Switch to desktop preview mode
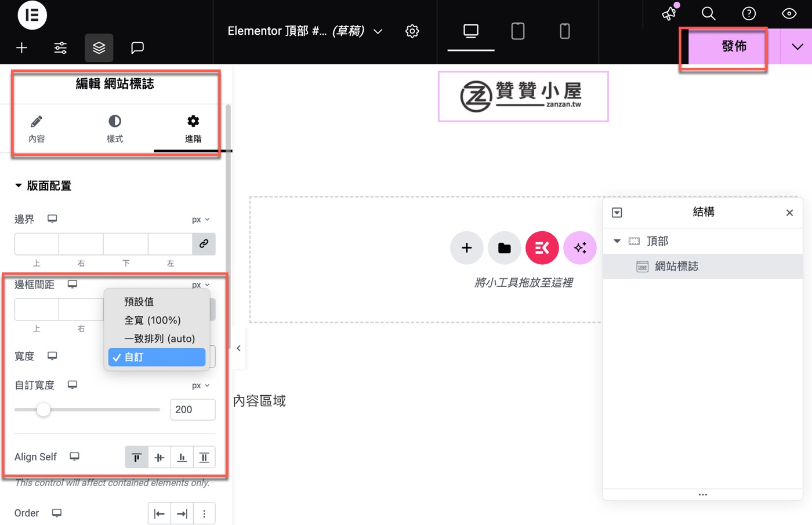812x525 pixels. [471, 31]
